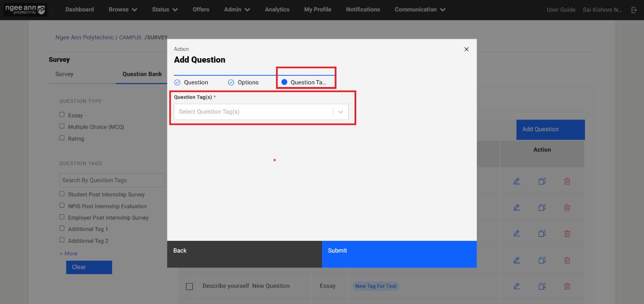Image resolution: width=644 pixels, height=304 pixels.
Task: Click red trash icon in first row
Action: (x=567, y=181)
